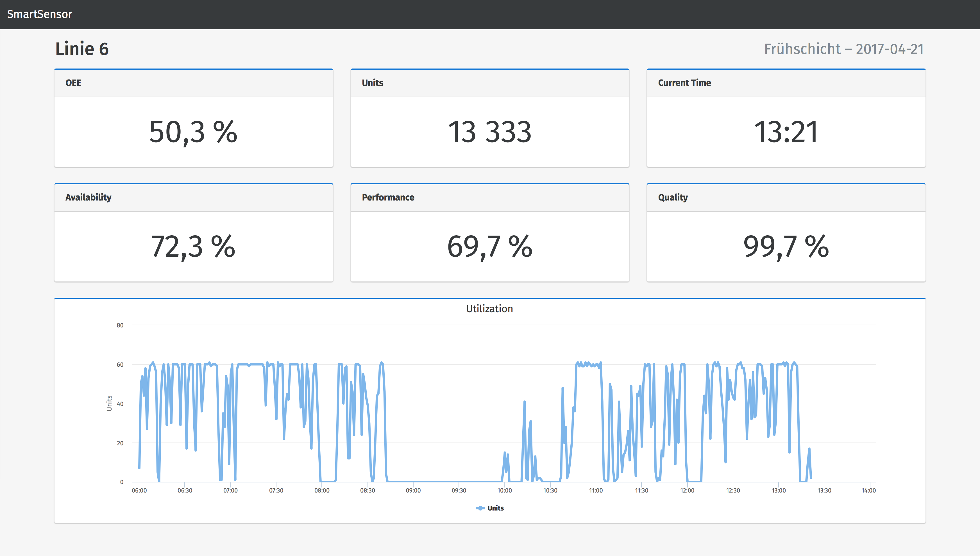This screenshot has width=980, height=556.
Task: Click the 69,7 % performance value
Action: tap(489, 246)
